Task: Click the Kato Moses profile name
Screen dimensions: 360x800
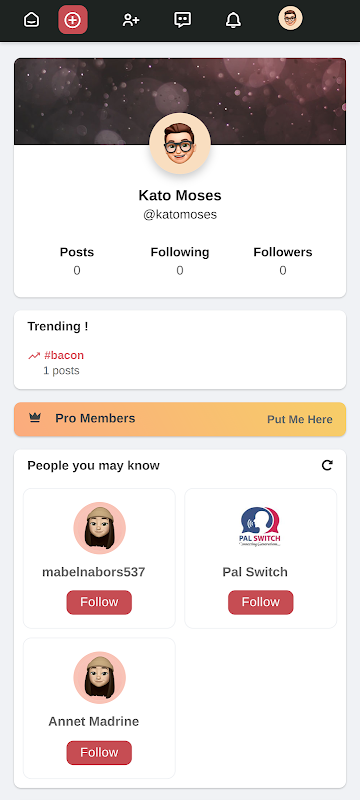Action: tap(180, 195)
